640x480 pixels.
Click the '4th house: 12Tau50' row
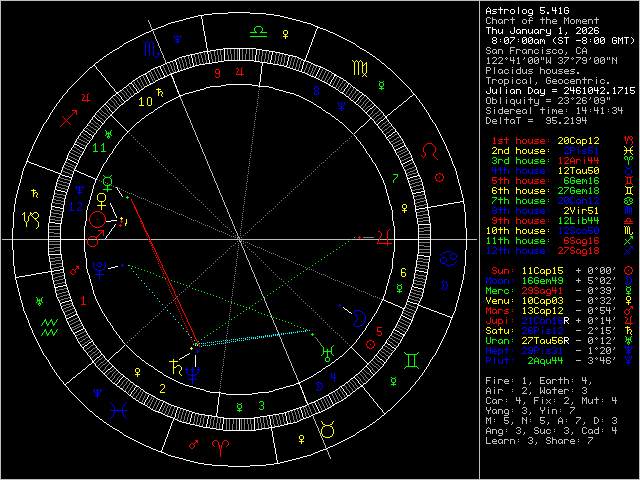[x=545, y=171]
